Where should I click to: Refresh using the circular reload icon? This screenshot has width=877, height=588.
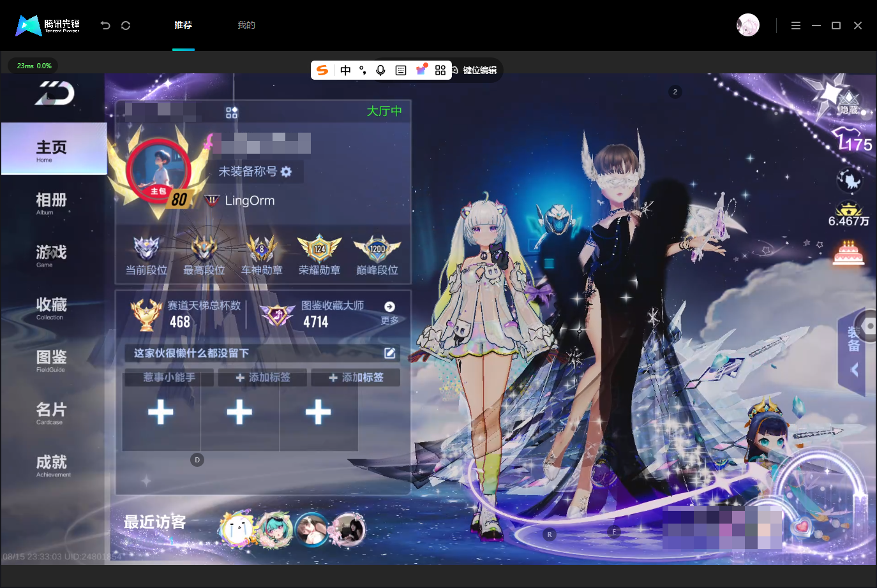coord(126,26)
